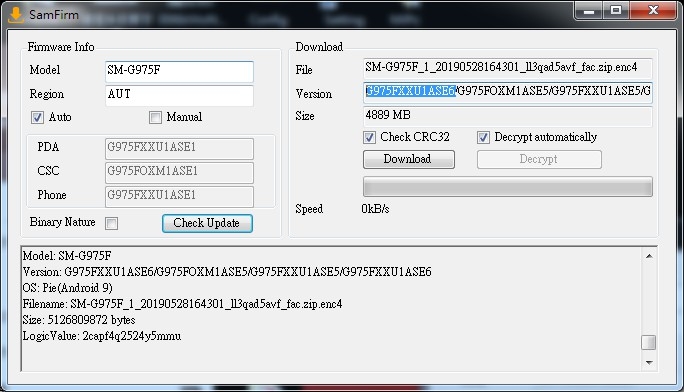Click the PDA field G975FXXU1ASE1
Screen dimensions: 684x392
tap(179, 149)
